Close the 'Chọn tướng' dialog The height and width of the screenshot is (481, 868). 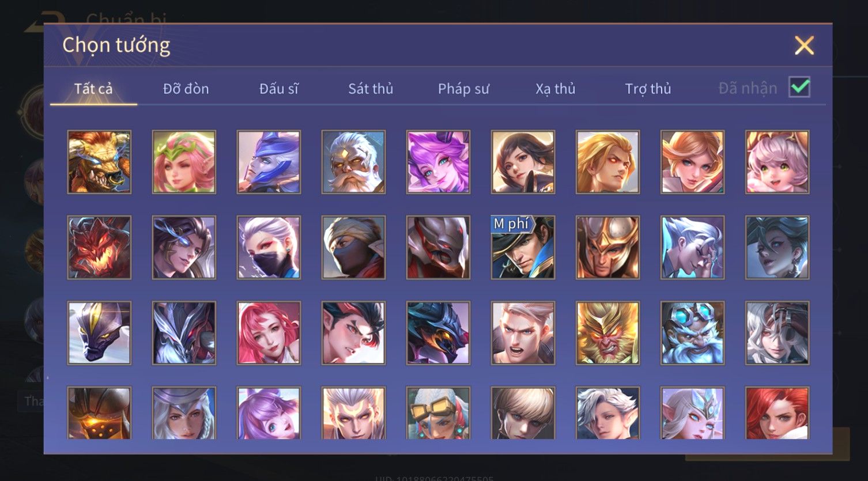coord(804,45)
